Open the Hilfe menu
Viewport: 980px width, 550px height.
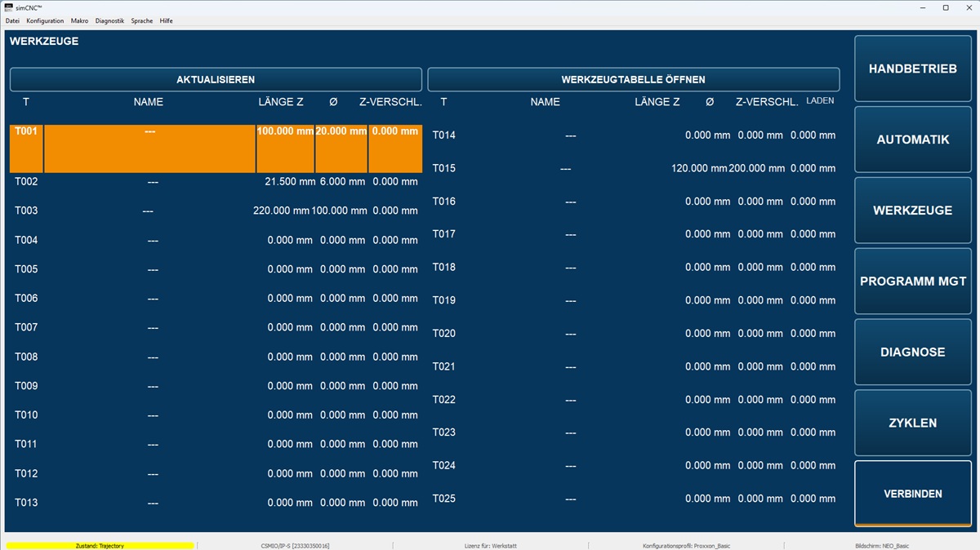tap(166, 20)
